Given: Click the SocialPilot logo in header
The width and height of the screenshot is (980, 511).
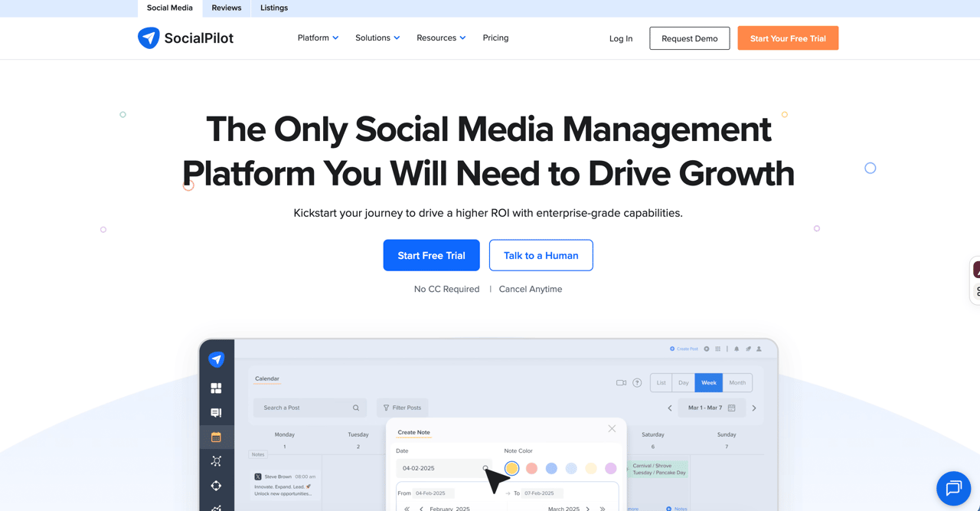Looking at the screenshot, I should point(185,38).
